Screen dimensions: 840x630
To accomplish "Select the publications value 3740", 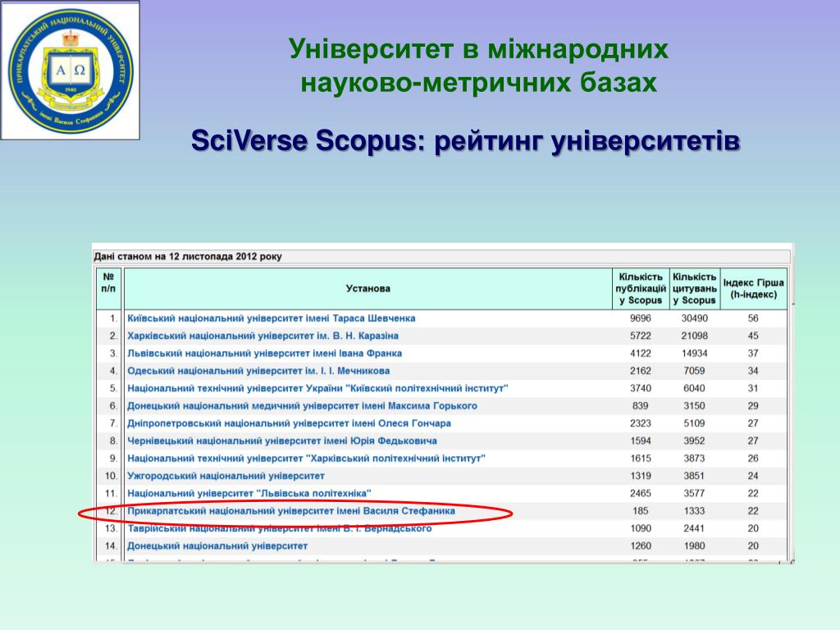I will [x=640, y=388].
